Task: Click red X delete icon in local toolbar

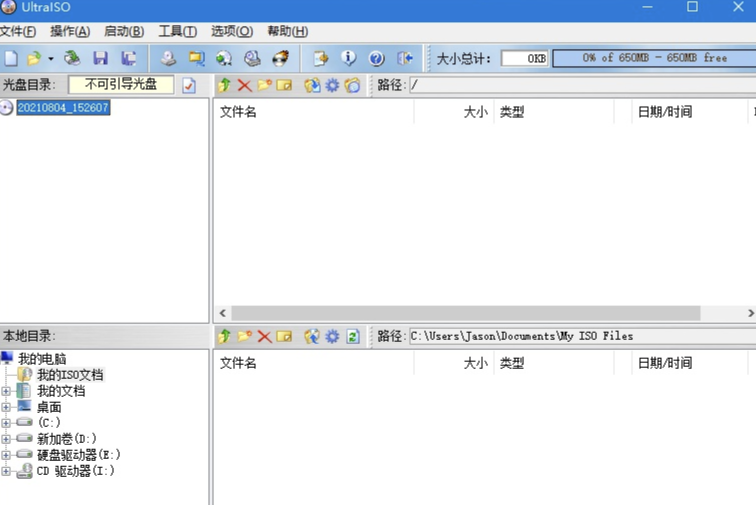Action: tap(264, 336)
